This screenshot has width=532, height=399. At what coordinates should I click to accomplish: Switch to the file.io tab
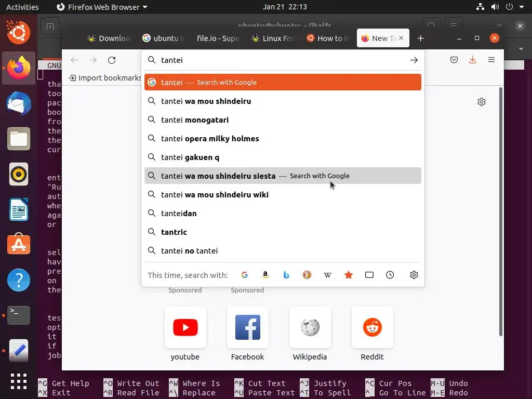219,38
